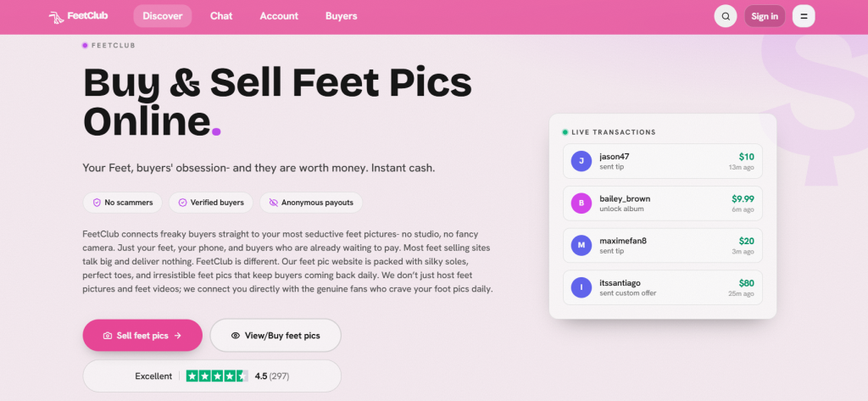Click the View/Buy feet pics button
Screen dimensions: 868x401
tap(275, 335)
